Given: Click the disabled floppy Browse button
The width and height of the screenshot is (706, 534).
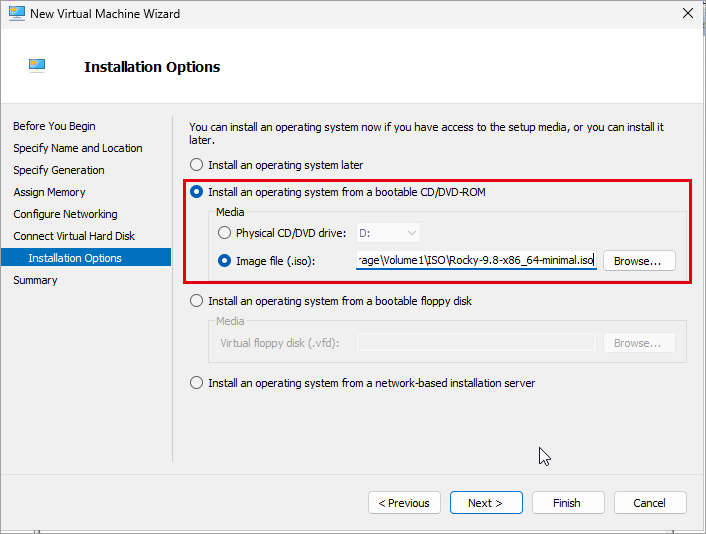Looking at the screenshot, I should [639, 343].
